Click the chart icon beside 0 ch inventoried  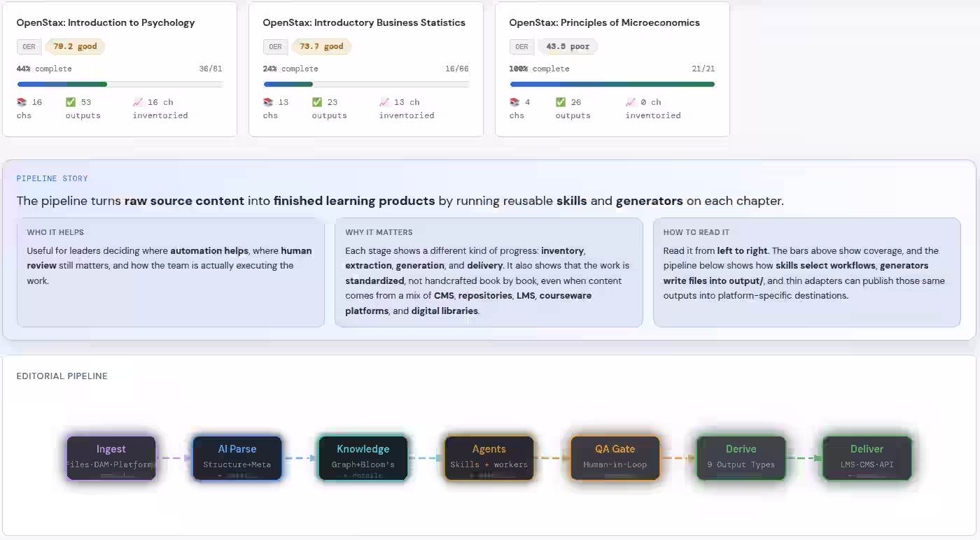tap(631, 102)
